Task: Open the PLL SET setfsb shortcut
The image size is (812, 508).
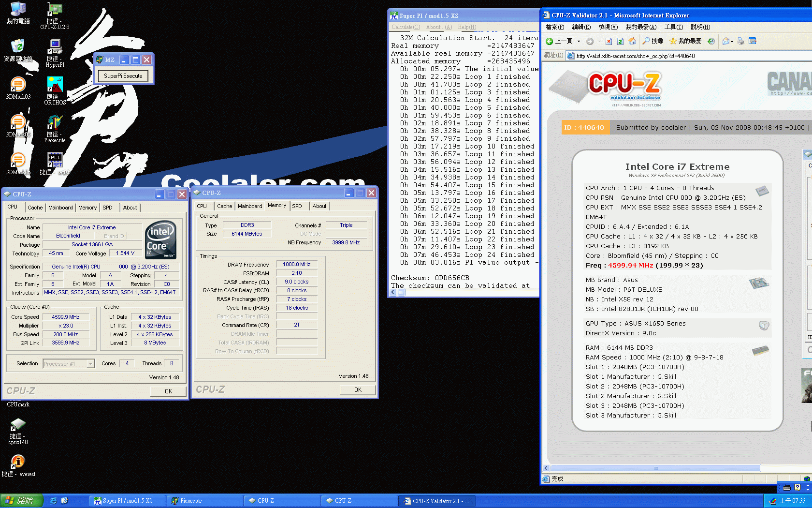Action: 55,164
